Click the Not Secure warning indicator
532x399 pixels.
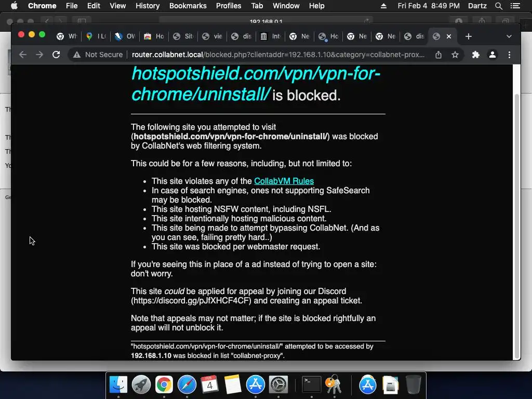(x=98, y=55)
